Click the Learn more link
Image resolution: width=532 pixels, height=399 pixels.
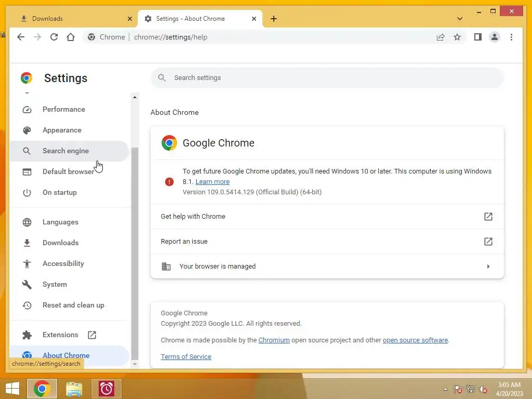click(212, 181)
